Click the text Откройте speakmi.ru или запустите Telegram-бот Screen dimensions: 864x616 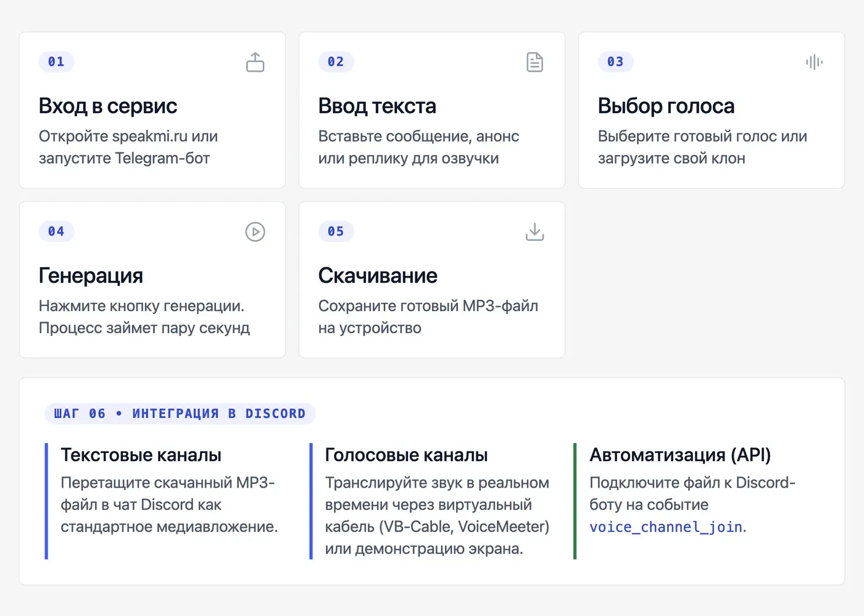(128, 148)
